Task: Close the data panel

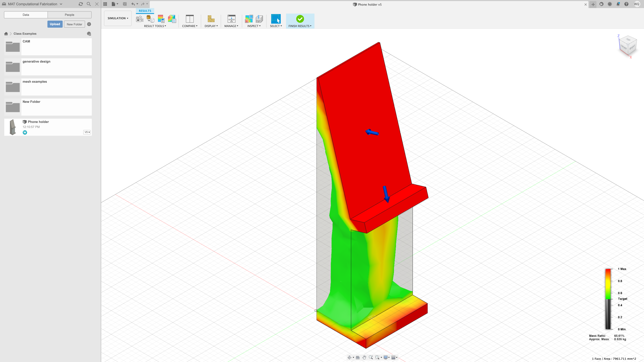Action: 97,4
